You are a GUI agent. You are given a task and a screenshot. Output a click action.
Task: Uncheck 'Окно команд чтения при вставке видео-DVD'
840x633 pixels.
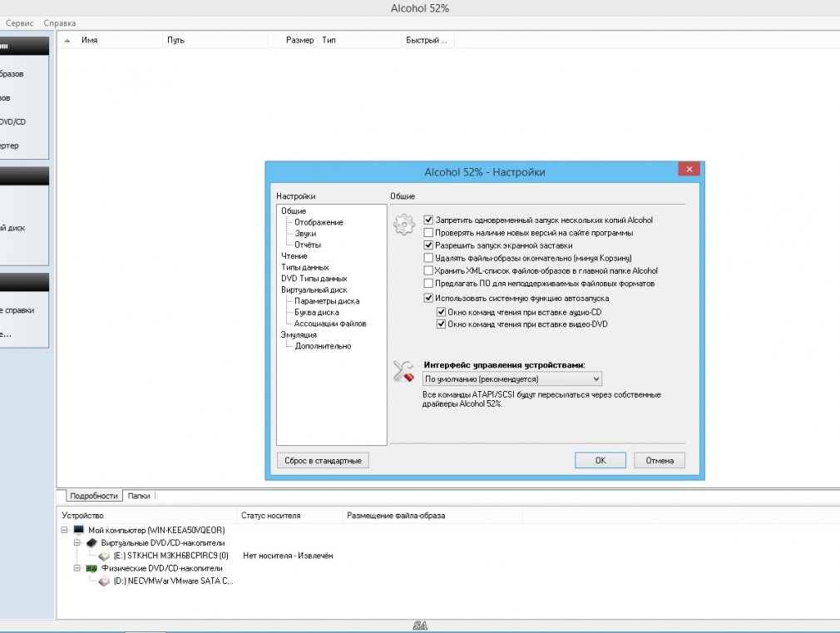point(441,324)
